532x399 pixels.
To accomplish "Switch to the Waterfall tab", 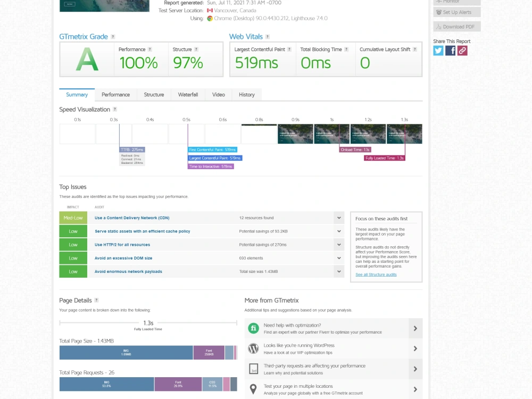I will point(188,95).
